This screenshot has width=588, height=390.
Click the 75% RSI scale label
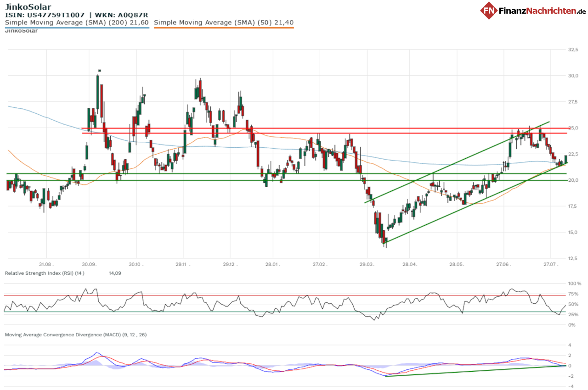click(x=574, y=294)
